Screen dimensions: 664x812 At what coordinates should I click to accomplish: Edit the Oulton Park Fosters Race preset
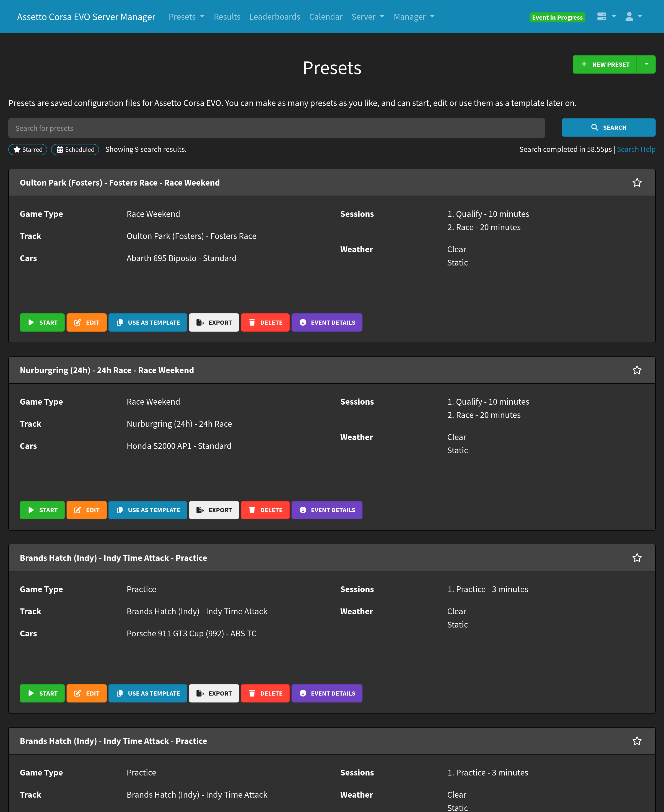coord(86,322)
